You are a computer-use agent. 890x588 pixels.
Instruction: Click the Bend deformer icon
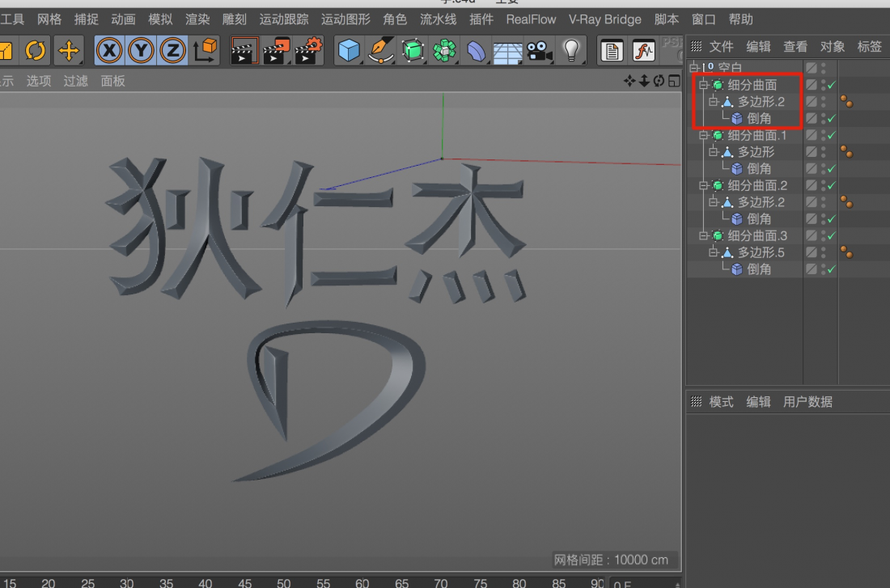(x=477, y=51)
